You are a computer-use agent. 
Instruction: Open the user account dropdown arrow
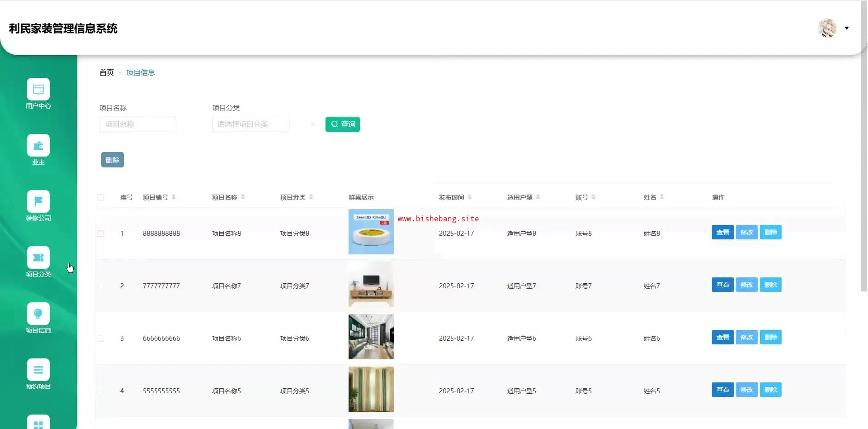coord(847,28)
